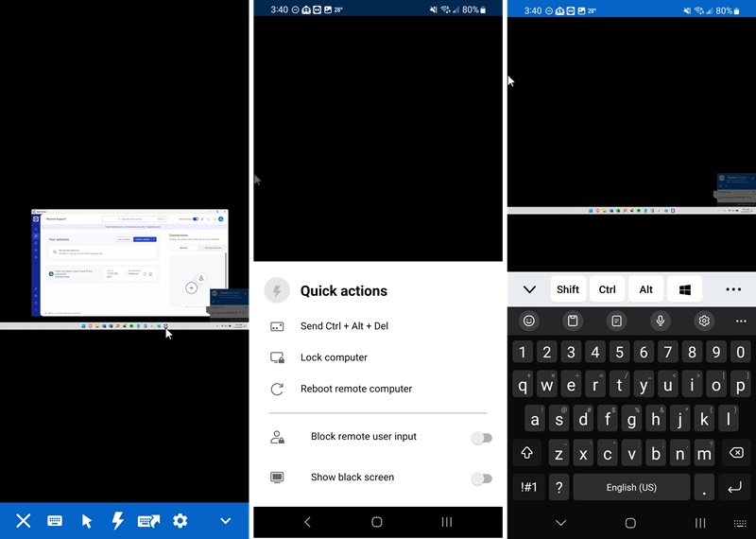This screenshot has width=756, height=539.
Task: Switch to symbols with !#1 key
Action: [x=528, y=487]
